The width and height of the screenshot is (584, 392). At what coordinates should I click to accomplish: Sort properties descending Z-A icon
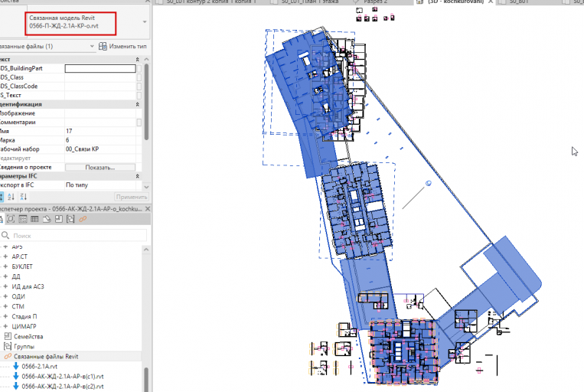pyautogui.click(x=24, y=197)
